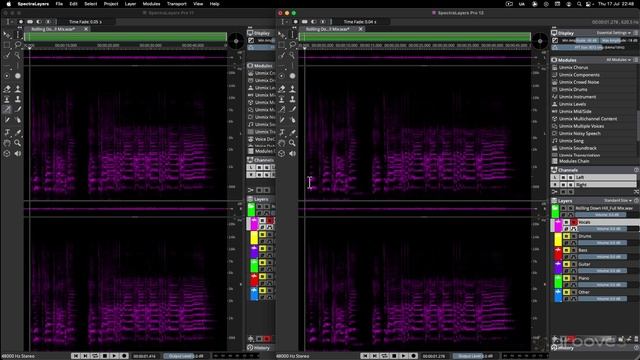Select the Playback speaker tool in right toolbar

click(292, 153)
